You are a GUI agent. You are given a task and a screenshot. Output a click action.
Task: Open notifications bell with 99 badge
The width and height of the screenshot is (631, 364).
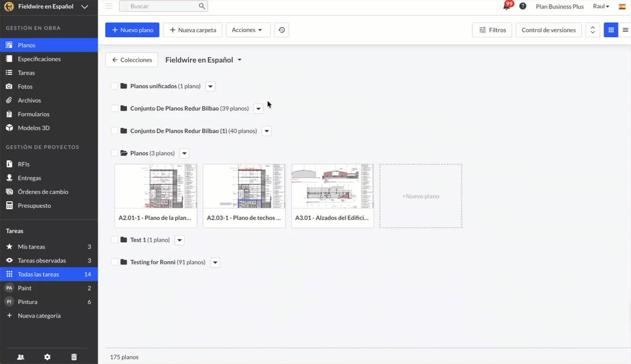[507, 6]
